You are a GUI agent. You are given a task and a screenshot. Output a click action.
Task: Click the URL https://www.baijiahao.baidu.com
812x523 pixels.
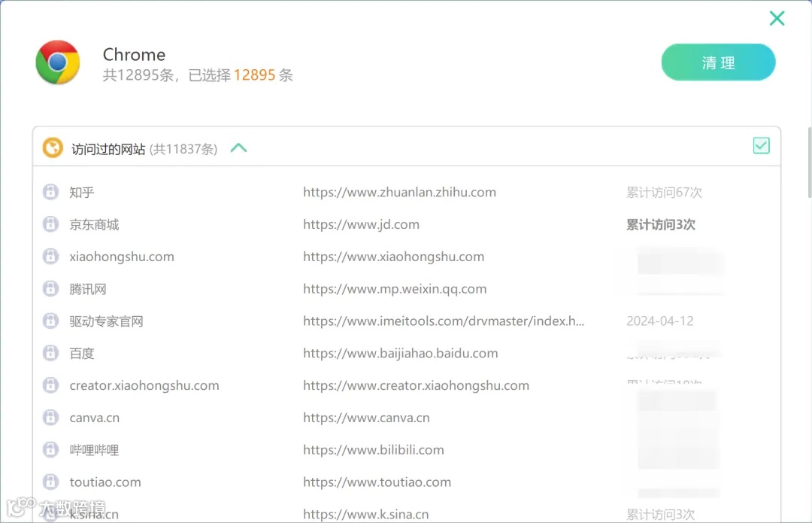pos(401,353)
